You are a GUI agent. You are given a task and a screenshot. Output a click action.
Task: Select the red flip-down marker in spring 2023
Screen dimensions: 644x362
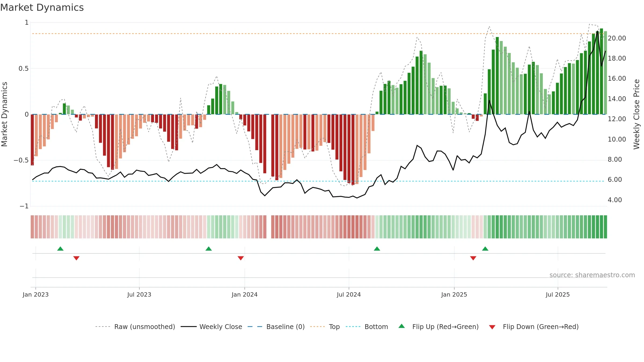point(76,258)
